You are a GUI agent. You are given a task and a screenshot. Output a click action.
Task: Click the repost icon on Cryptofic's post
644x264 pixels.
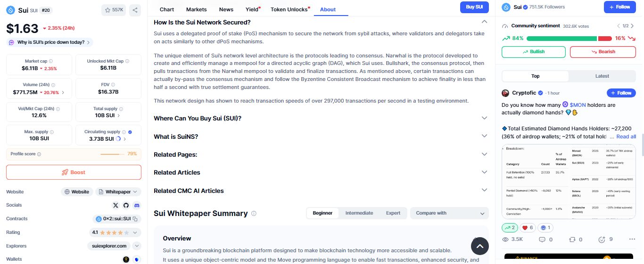(572, 240)
